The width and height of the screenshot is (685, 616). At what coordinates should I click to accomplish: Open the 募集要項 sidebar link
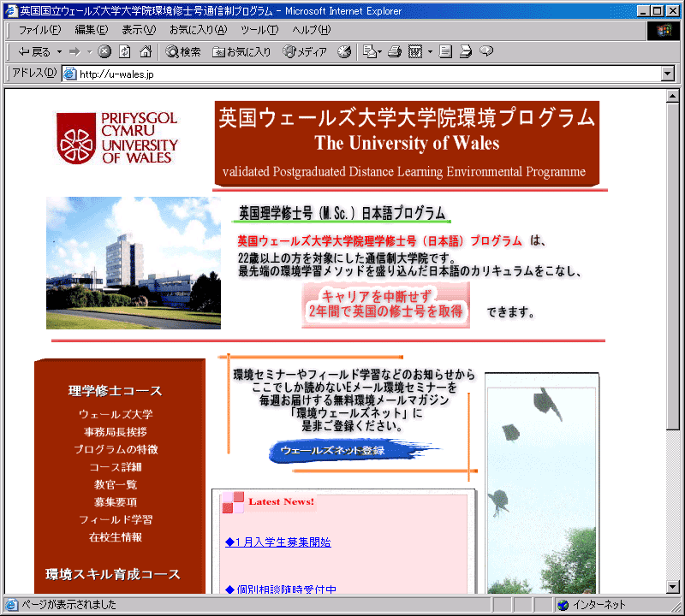116,502
